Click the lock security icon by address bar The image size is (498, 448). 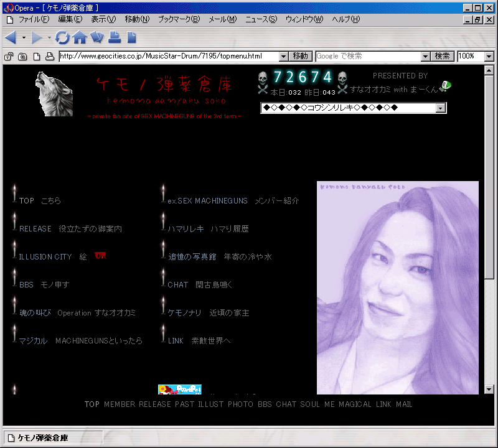point(9,57)
